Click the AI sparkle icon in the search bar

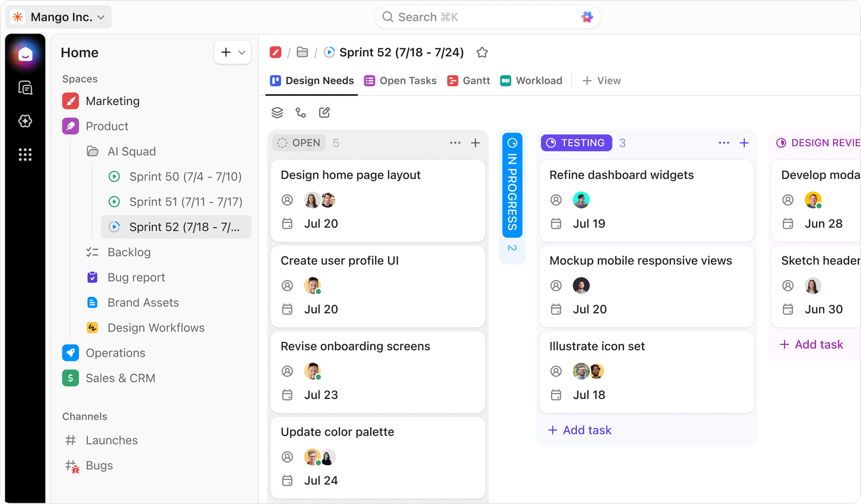click(x=587, y=17)
